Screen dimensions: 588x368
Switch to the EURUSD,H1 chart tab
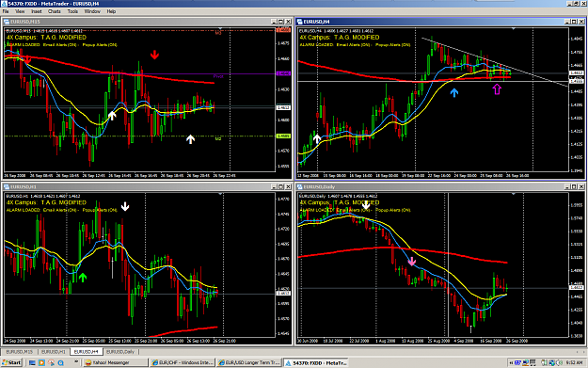54,352
